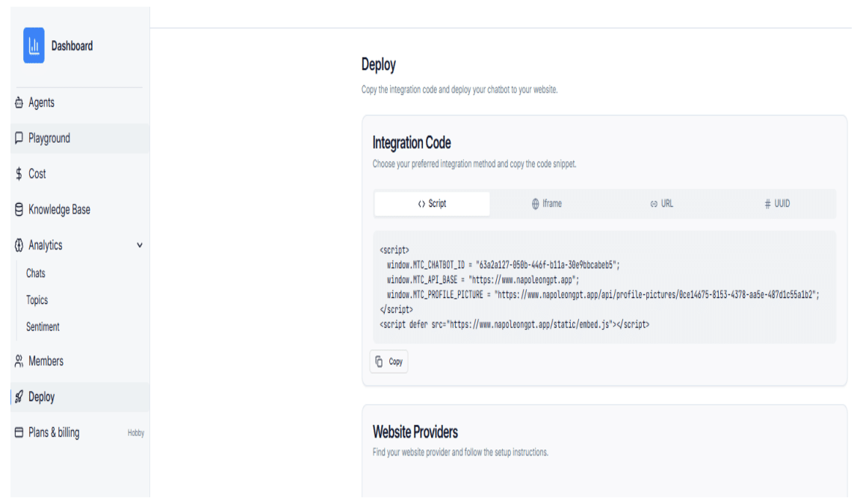Switch to the Iframe tab

[x=546, y=204]
